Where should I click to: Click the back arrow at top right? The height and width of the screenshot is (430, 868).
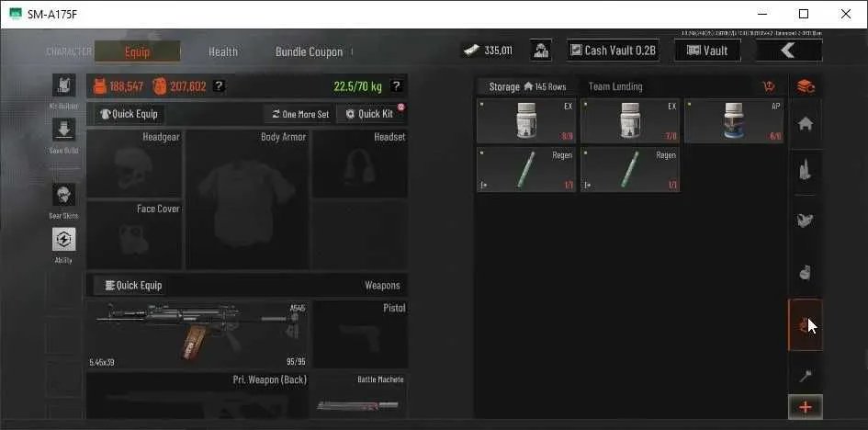pos(788,51)
